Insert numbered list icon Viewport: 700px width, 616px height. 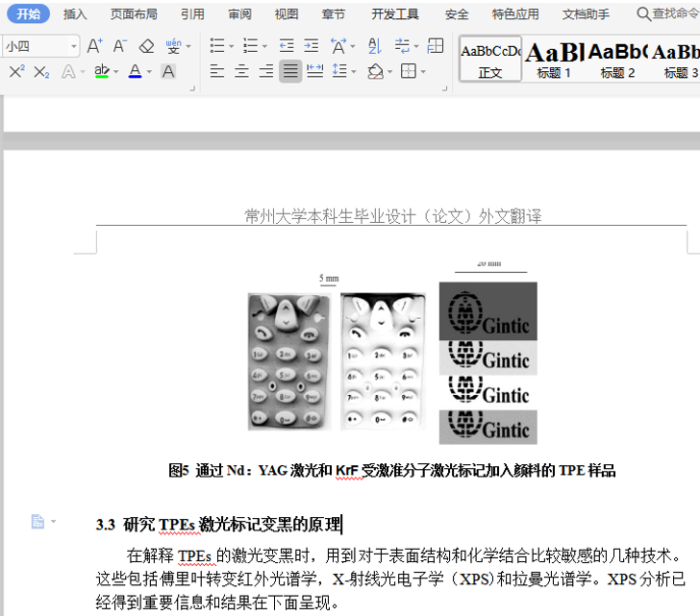[x=250, y=45]
